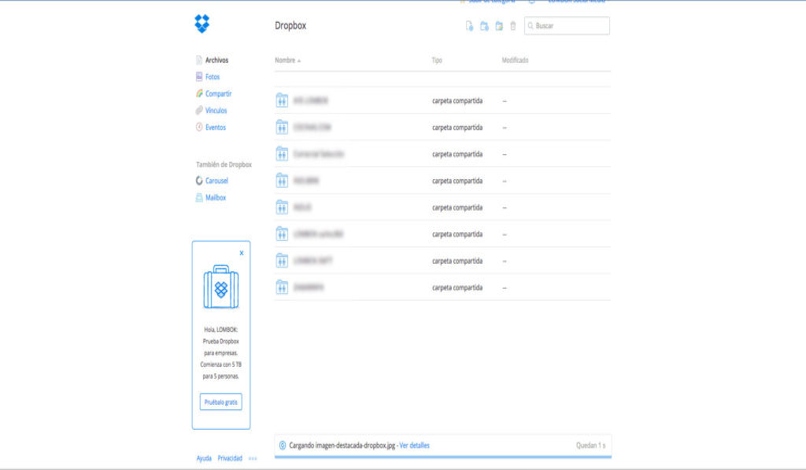Screen dimensions: 806x470
Task: Click the new folder toolbar icon
Action: click(x=484, y=26)
